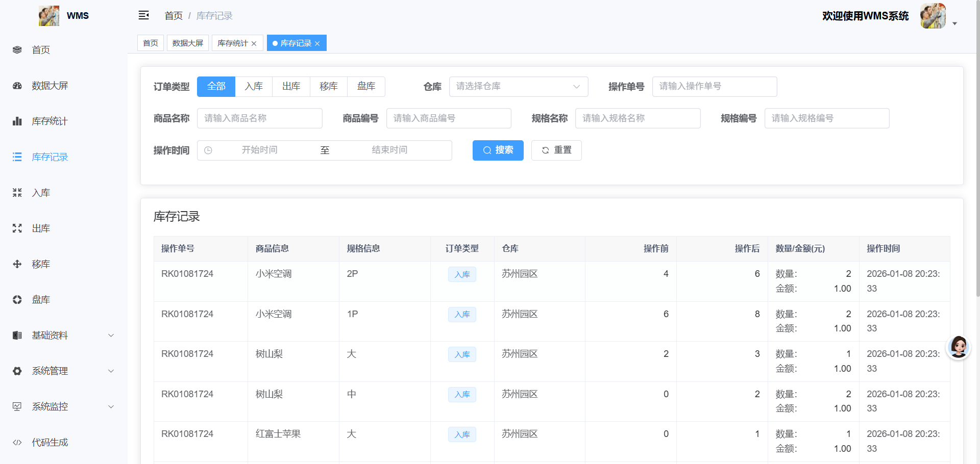
Task: Click the 开始时间 start time field
Action: point(259,150)
